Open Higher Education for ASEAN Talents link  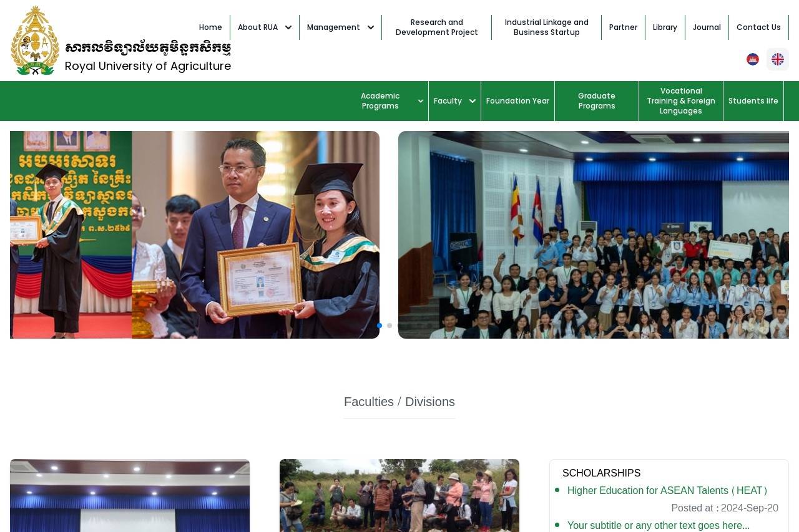tap(667, 491)
